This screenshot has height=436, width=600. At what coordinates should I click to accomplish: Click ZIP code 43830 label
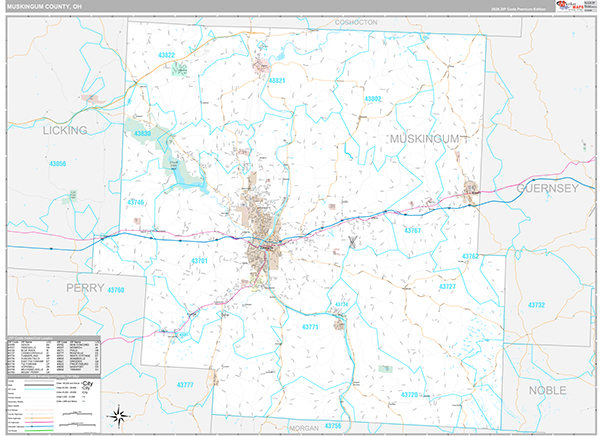[142, 134]
